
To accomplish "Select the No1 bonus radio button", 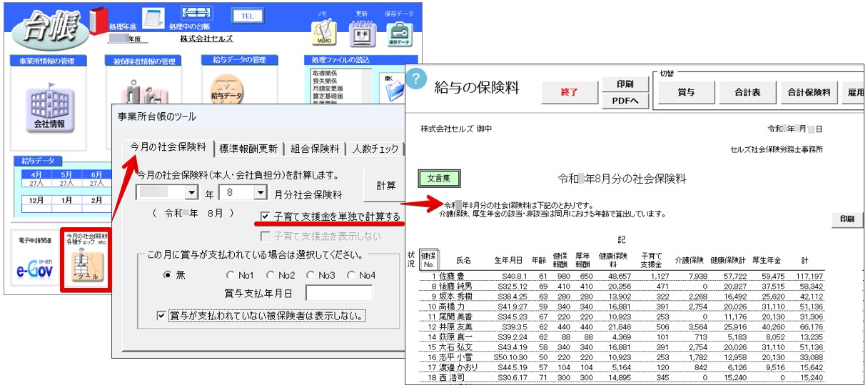I will pos(230,275).
